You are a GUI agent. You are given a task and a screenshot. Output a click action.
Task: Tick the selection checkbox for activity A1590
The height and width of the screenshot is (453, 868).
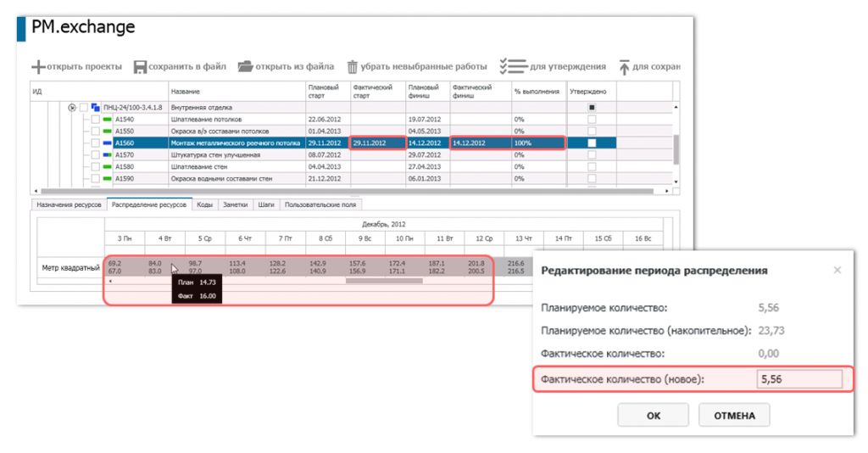[96, 179]
